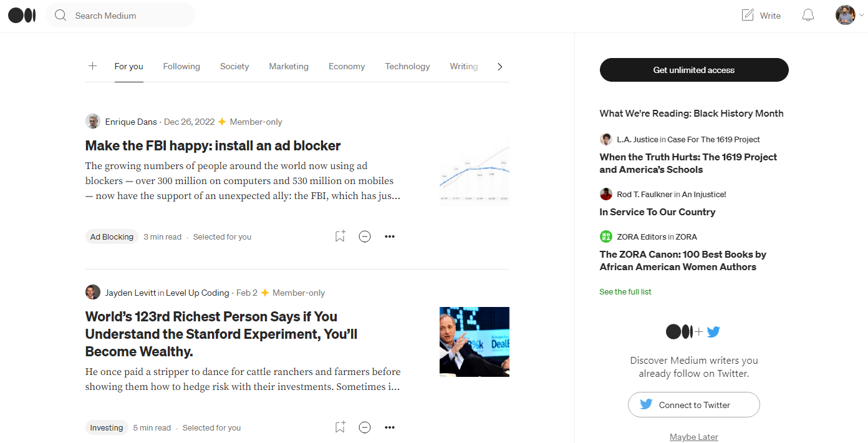This screenshot has width=868, height=443.
Task: Open more options for Stanford Experiment story
Action: tap(390, 427)
